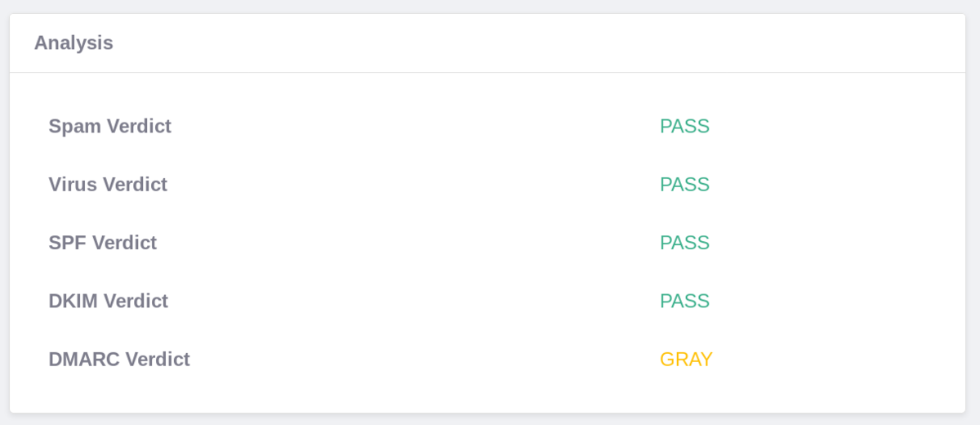
Task: Click the gray page background above the card
Action: pyautogui.click(x=490, y=6)
